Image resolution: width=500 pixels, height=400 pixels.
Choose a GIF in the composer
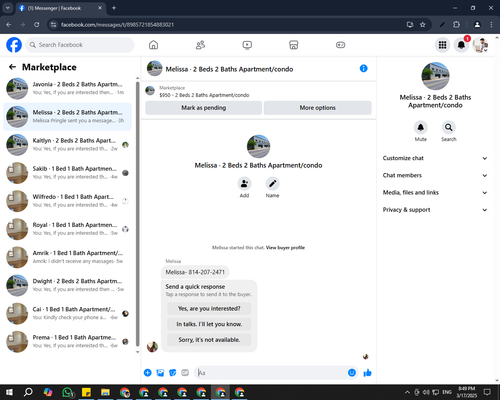click(185, 373)
